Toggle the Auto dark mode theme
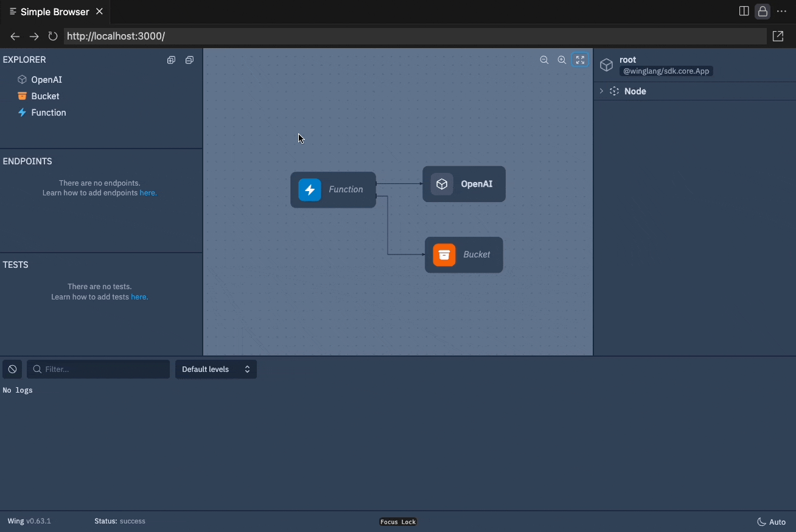Viewport: 796px width, 532px height. pos(772,522)
